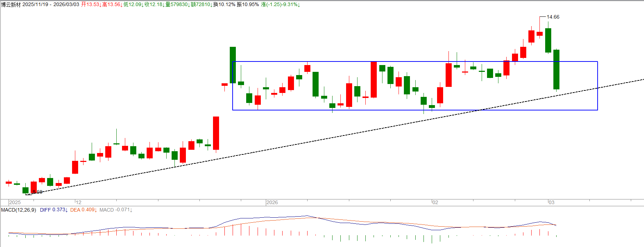
Task: Click the 02 month axis label
Action: pos(435,202)
